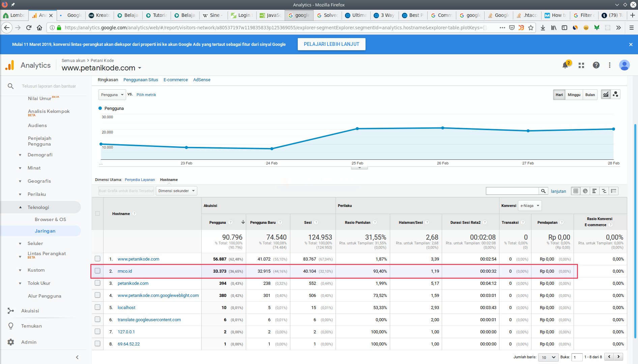Select the localhost row checkbox

(x=97, y=307)
